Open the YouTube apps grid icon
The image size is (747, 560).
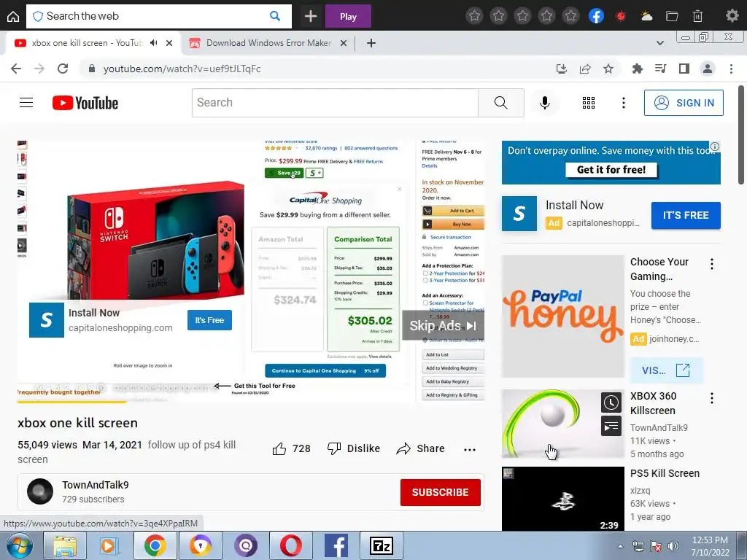589,102
